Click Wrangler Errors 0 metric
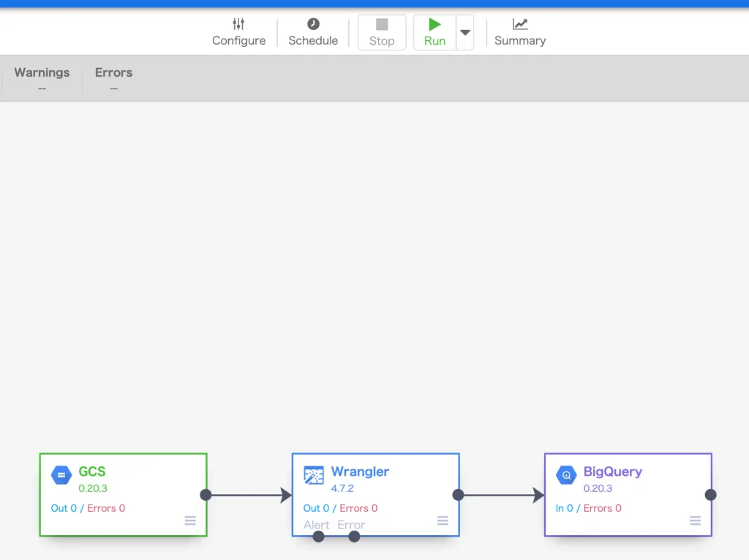The height and width of the screenshot is (560, 749). point(358,508)
